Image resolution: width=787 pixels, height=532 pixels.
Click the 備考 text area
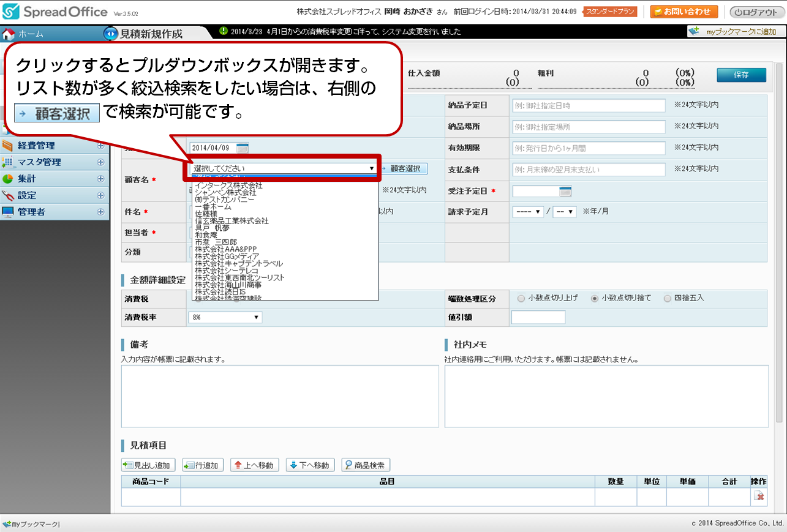[x=280, y=396]
